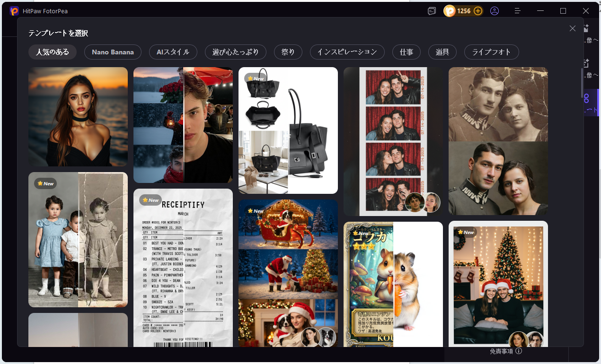601x364 pixels.
Task: Pick the photo booth strip template
Action: coord(393,141)
